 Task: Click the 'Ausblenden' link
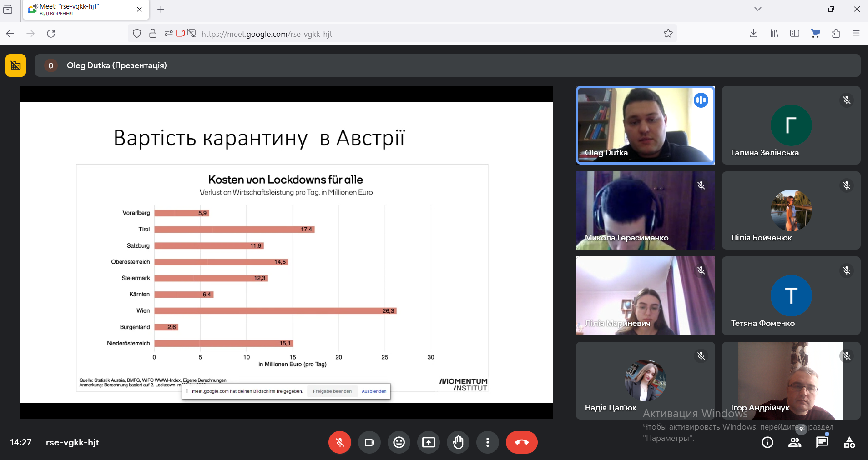(x=374, y=391)
